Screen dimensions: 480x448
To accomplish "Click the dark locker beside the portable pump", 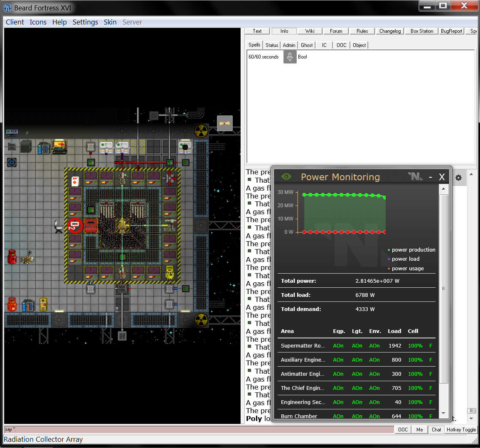I will [26, 147].
